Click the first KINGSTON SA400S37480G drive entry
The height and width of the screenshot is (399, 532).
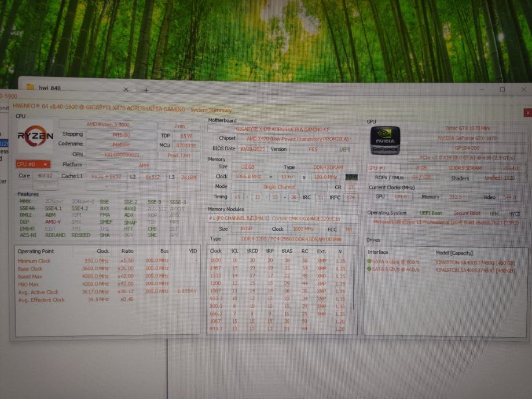tap(475, 263)
